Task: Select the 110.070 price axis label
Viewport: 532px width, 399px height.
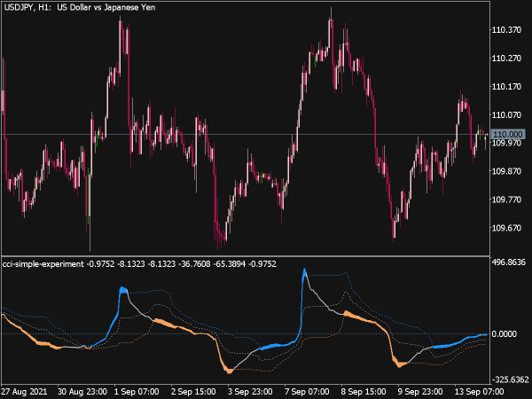Action: [x=506, y=115]
